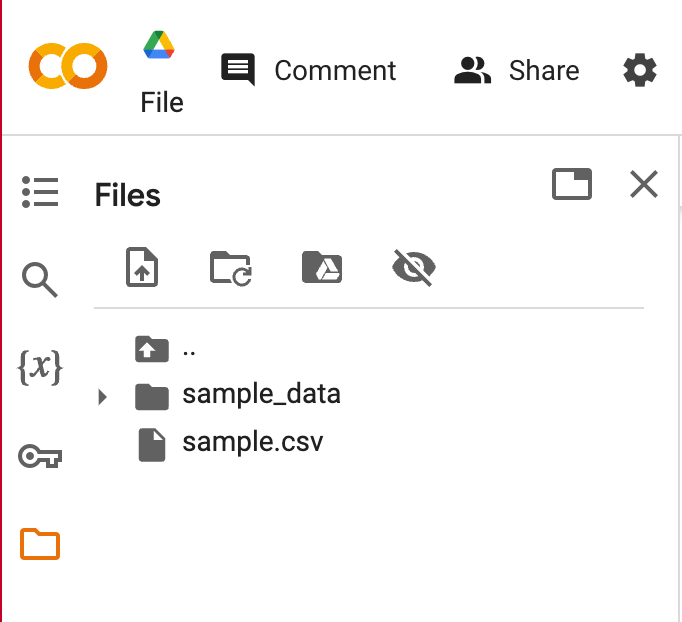
Task: Click the Share button
Action: pyautogui.click(x=517, y=70)
